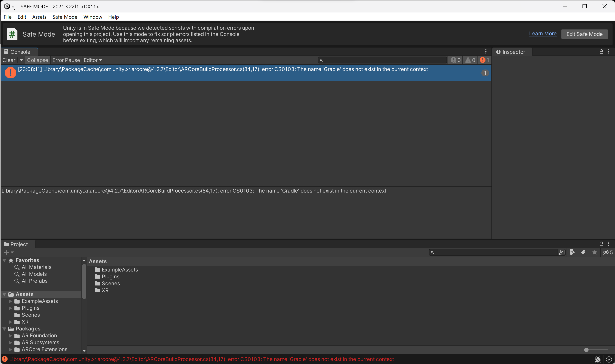Image resolution: width=615 pixels, height=364 pixels.
Task: Toggle the Collapse console option
Action: [x=37, y=60]
